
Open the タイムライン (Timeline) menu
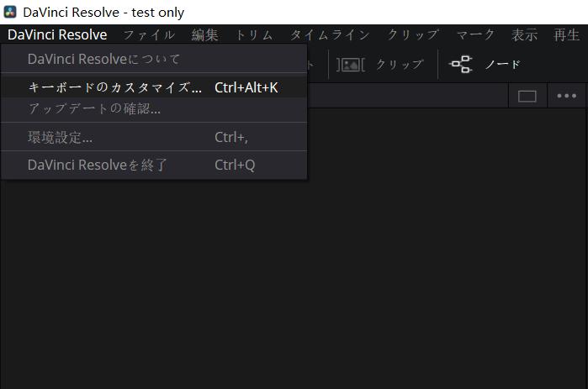pos(330,34)
